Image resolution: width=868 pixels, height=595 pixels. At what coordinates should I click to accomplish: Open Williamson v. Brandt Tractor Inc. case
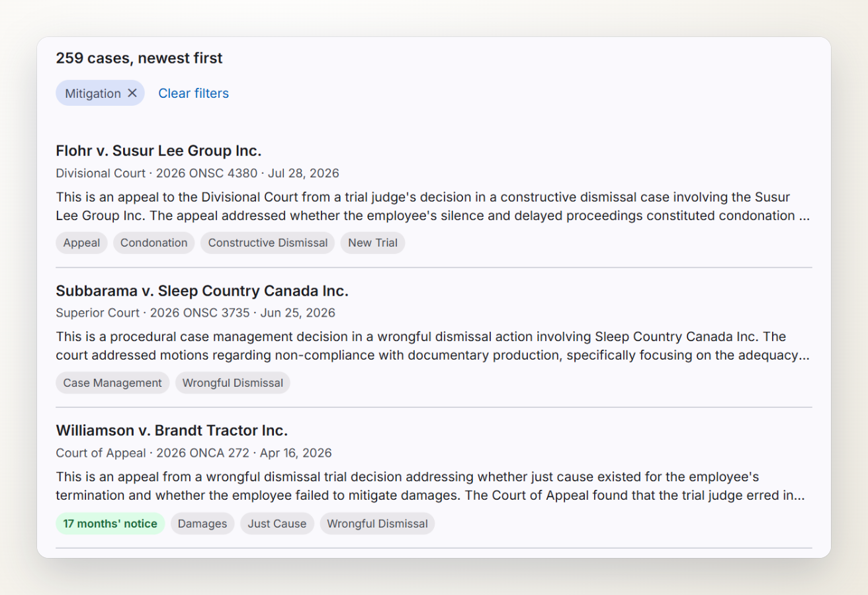pyautogui.click(x=171, y=430)
